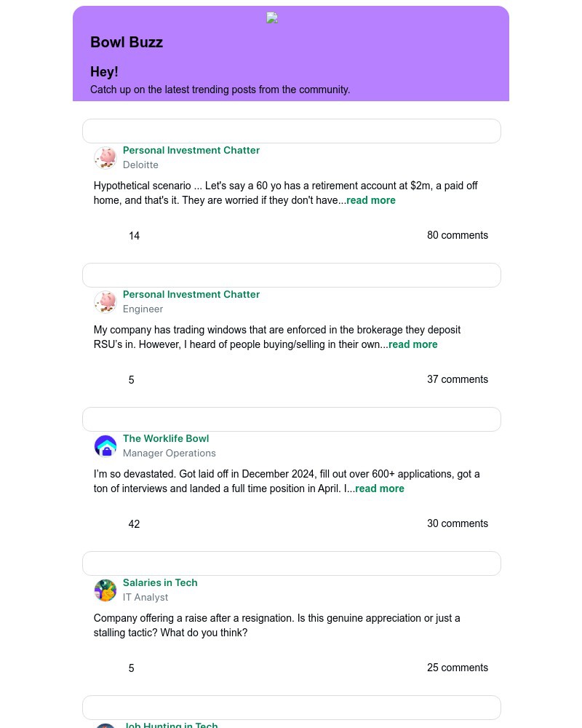Open Personal Investment Chatter link above Engineer
Viewport: 582px width, 728px height.
click(191, 294)
